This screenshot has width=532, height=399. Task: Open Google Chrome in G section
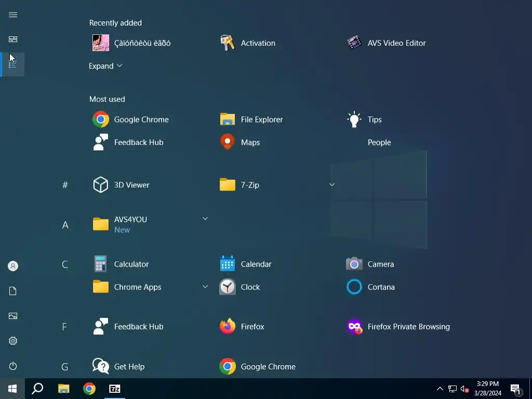[258, 366]
